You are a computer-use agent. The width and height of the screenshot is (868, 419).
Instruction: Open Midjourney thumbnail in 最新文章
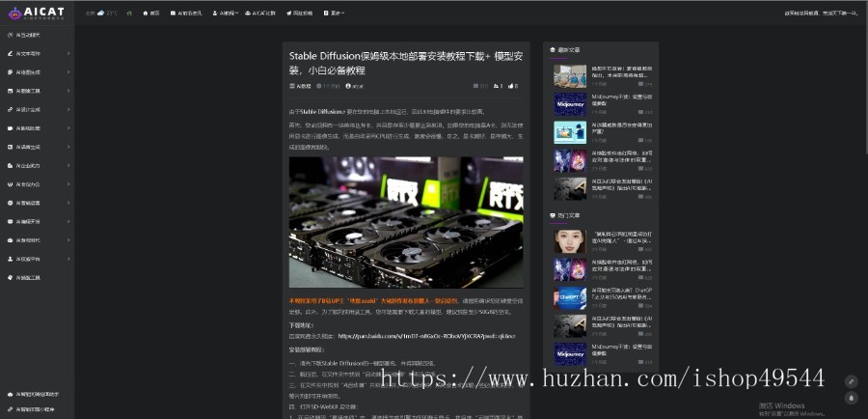(570, 104)
